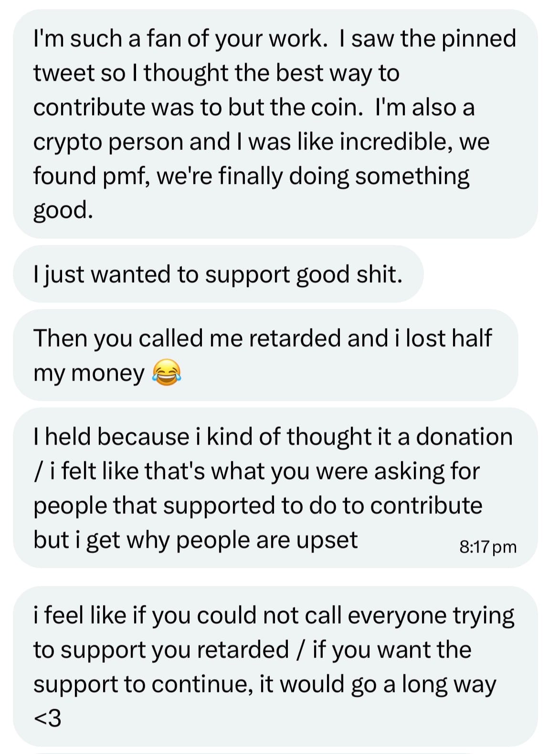The height and width of the screenshot is (754, 560).
Task: Click the word "contribute" in fourth message
Action: tap(426, 506)
